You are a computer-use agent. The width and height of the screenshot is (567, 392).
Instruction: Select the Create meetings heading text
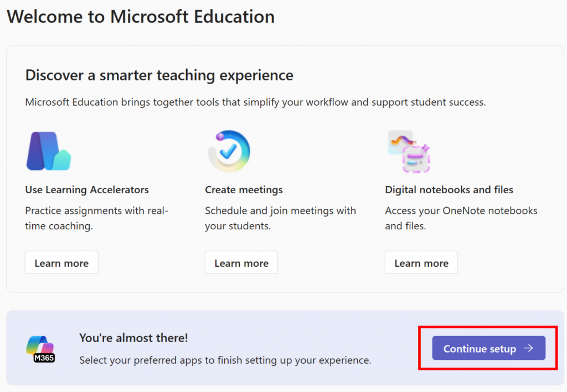244,189
